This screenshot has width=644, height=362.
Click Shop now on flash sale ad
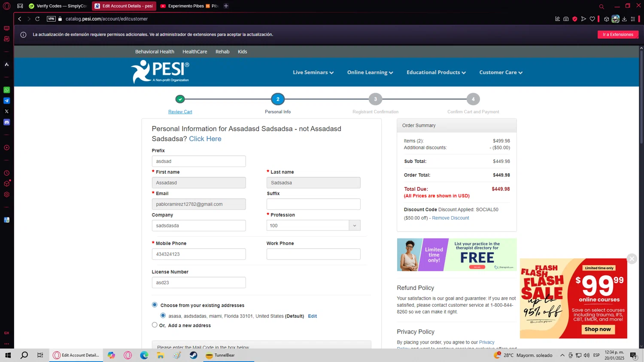coord(598,329)
